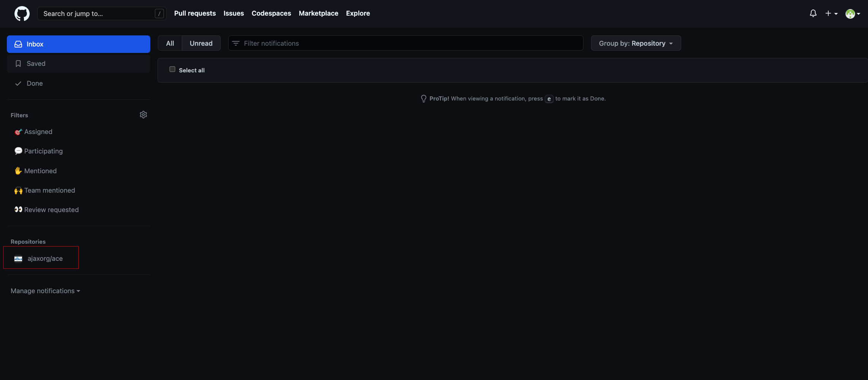Open the Group by Repository dropdown
The width and height of the screenshot is (868, 380).
[636, 43]
